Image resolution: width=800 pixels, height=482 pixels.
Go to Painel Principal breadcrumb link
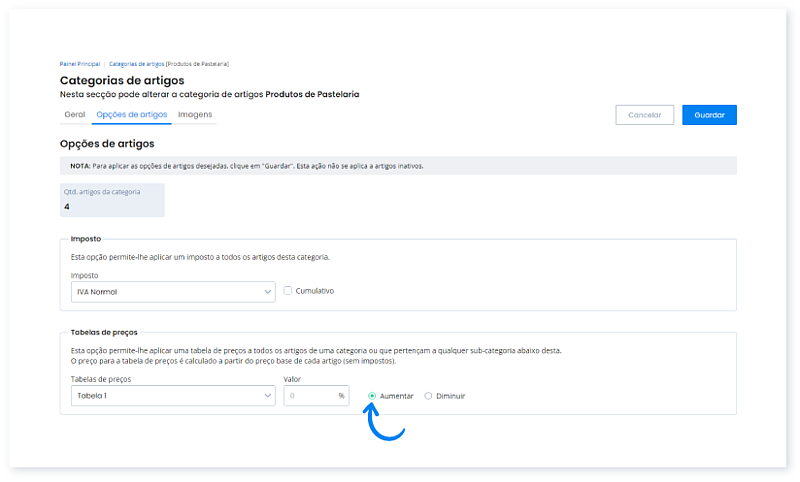pyautogui.click(x=80, y=64)
